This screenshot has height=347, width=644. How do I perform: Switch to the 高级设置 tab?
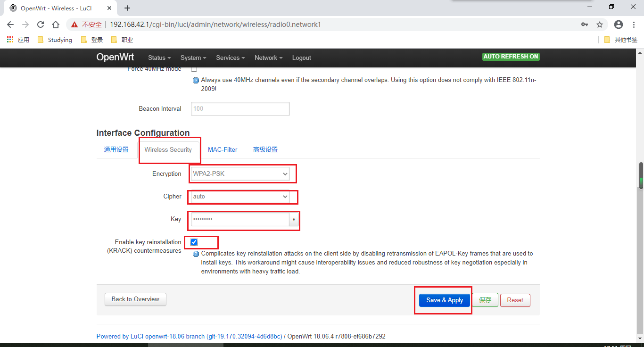pos(265,149)
